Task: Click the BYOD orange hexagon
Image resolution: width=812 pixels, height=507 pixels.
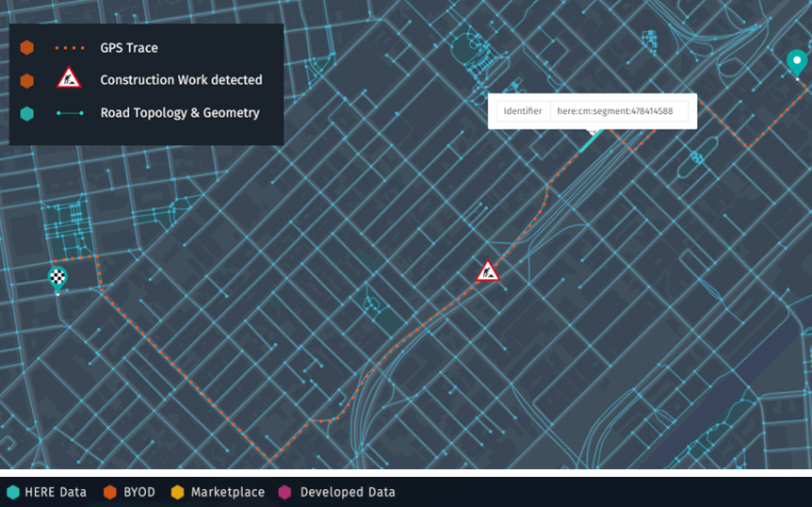Action: (x=110, y=492)
